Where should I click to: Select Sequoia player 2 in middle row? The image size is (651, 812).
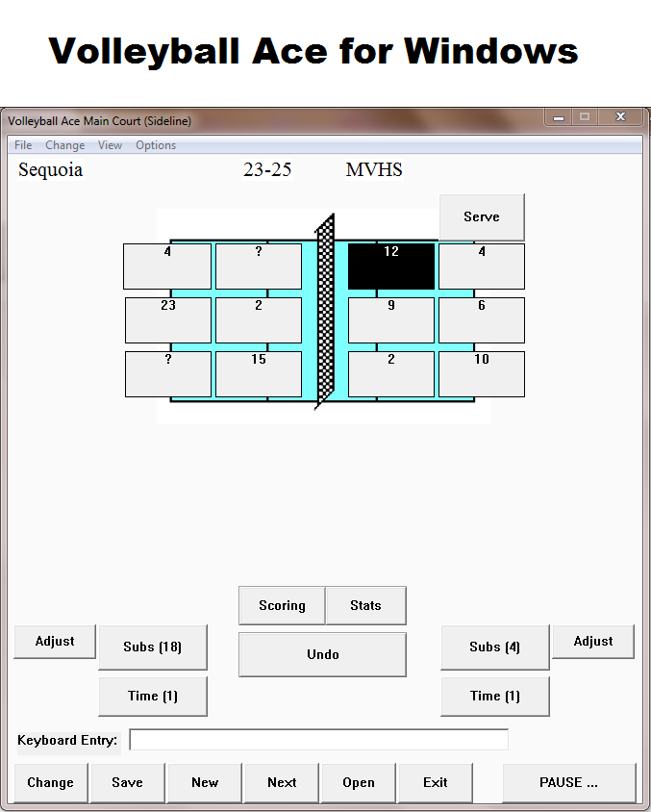tap(259, 320)
